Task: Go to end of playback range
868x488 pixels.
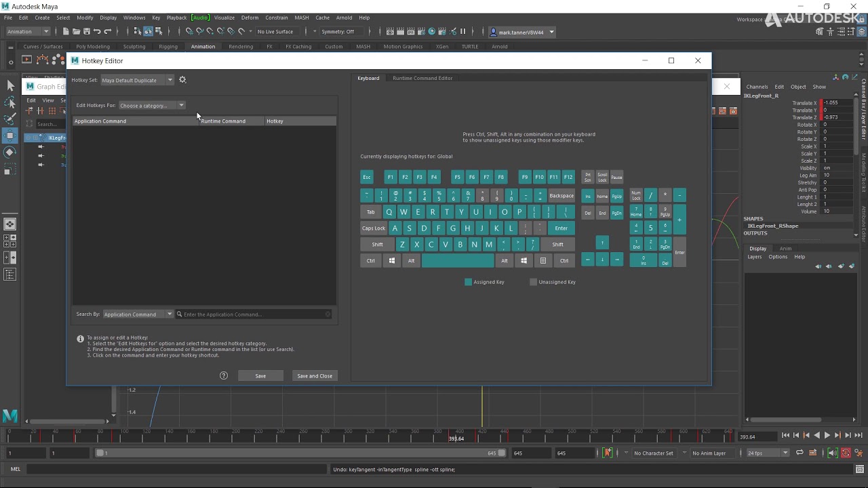Action: tap(859, 436)
